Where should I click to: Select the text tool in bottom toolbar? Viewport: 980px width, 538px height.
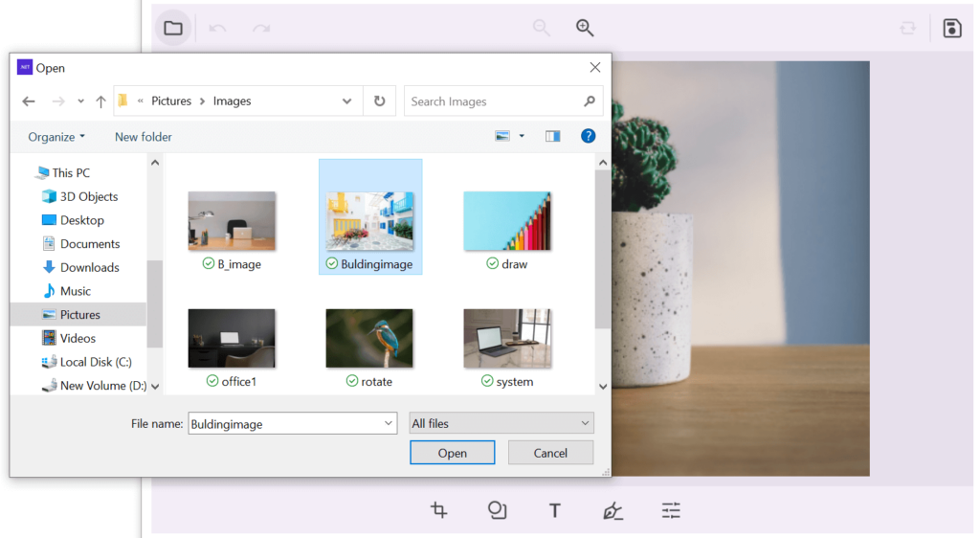coord(554,510)
